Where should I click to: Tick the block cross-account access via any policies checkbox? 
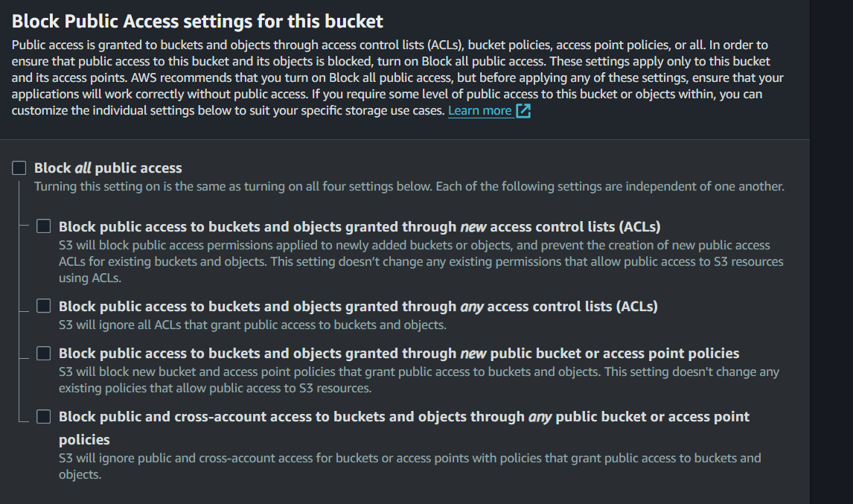pyautogui.click(x=44, y=417)
